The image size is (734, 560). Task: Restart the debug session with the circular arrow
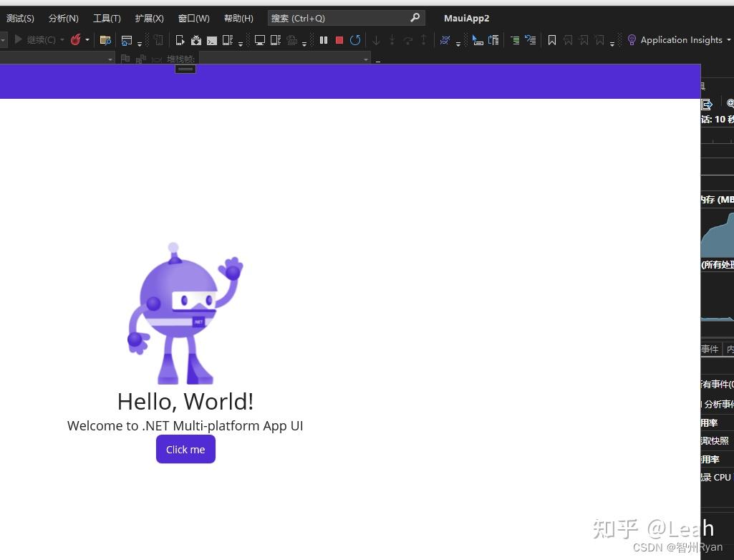(355, 40)
